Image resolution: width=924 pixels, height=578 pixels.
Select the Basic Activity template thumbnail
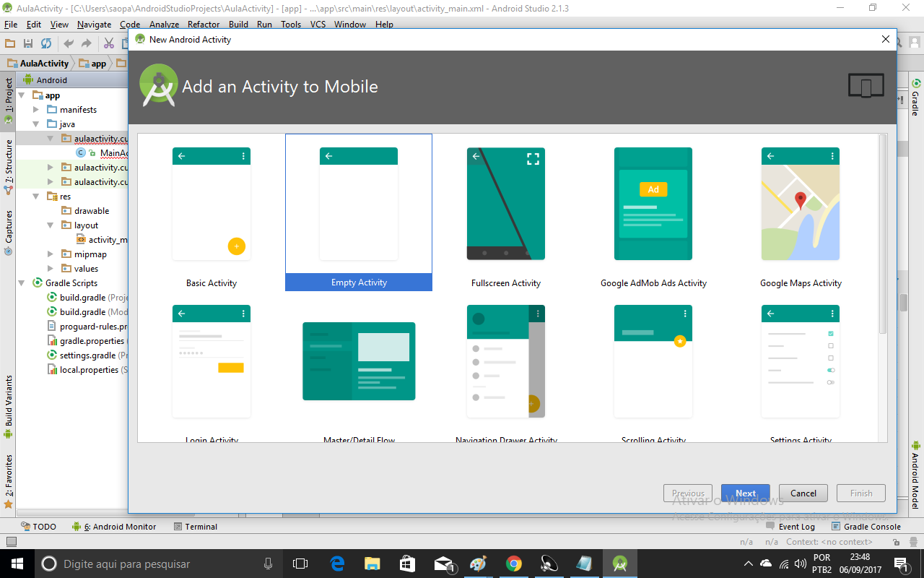click(x=212, y=204)
